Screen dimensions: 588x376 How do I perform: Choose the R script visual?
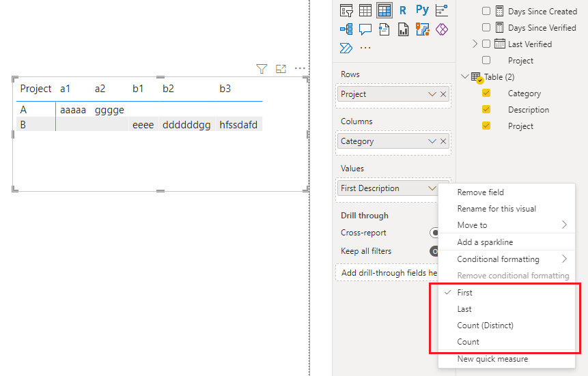[x=403, y=10]
